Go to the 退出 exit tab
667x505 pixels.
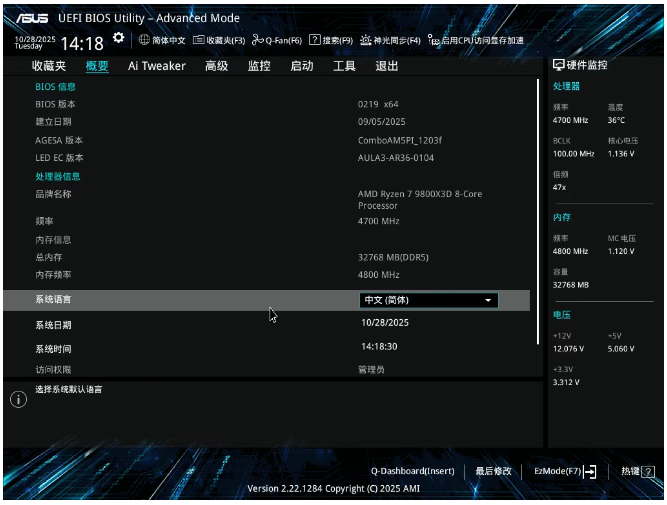386,66
